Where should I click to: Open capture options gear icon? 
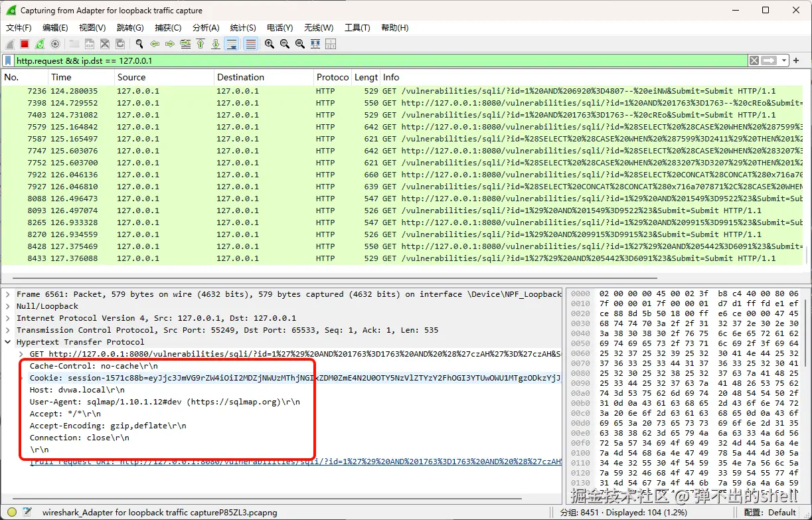[x=55, y=44]
